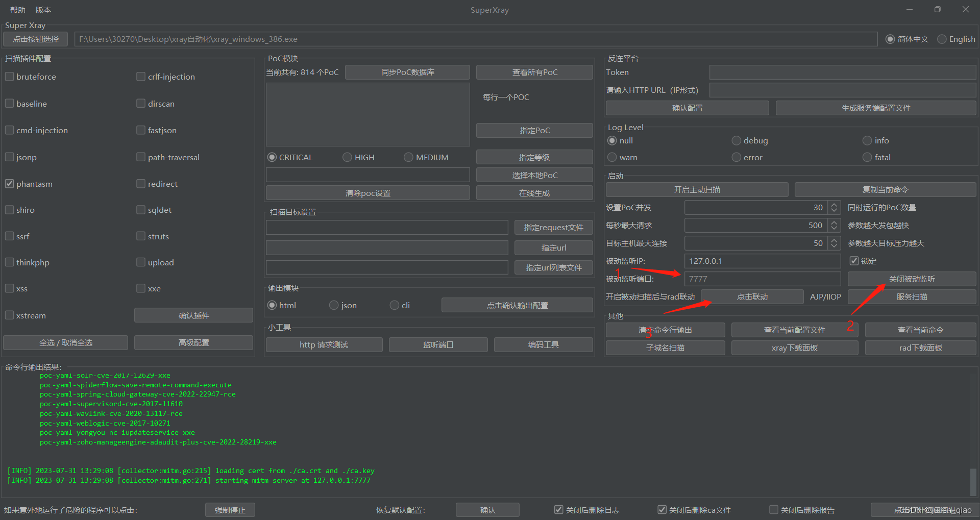The width and height of the screenshot is (980, 520).
Task: Open the 帮助 menu
Action: coord(17,10)
